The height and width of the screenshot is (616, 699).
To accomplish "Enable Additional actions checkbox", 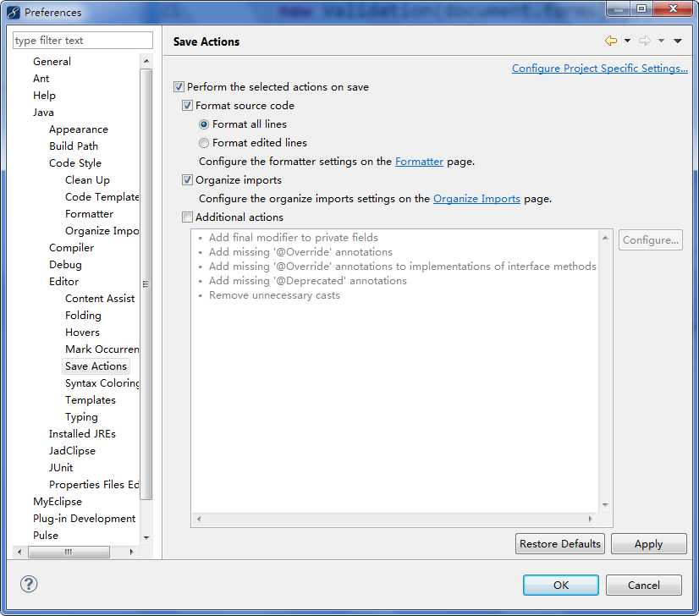I will [187, 217].
